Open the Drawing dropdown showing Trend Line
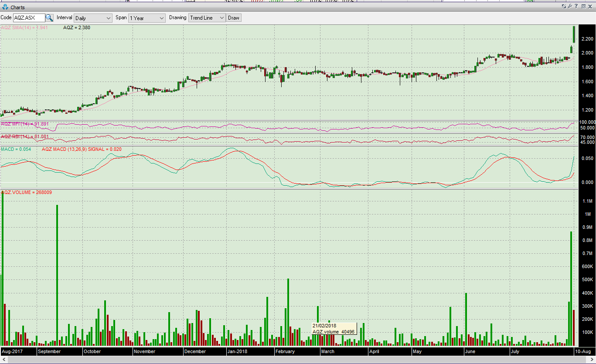Screen dimensions: 596x364 207,18
